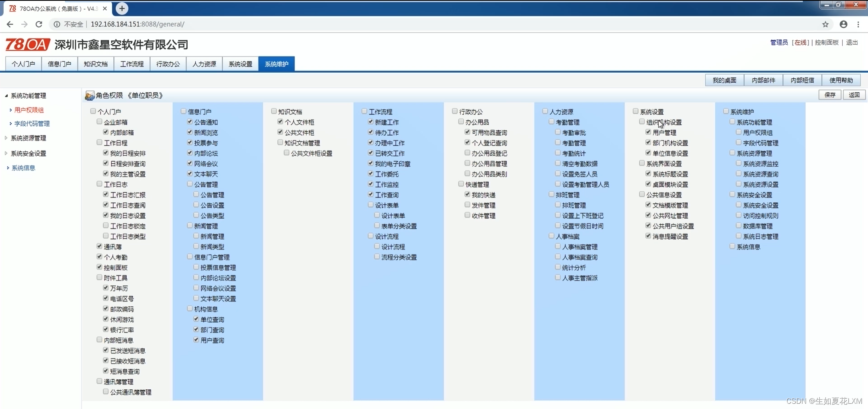The width and height of the screenshot is (868, 409).
Task: Open the 行政办公 tab
Action: [x=168, y=64]
